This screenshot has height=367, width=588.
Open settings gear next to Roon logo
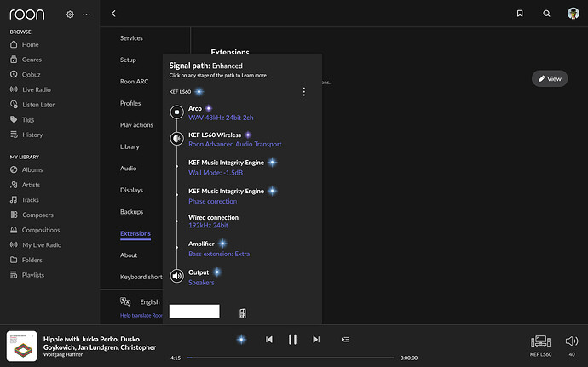tap(70, 14)
